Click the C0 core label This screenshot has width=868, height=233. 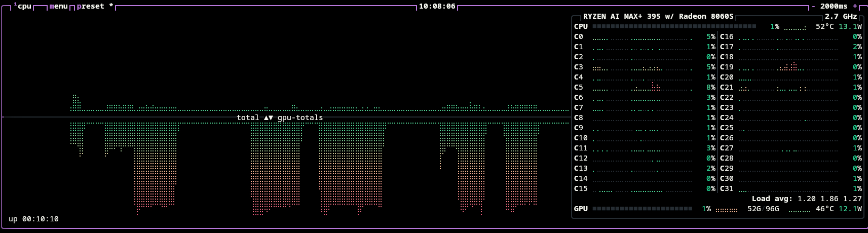[579, 36]
